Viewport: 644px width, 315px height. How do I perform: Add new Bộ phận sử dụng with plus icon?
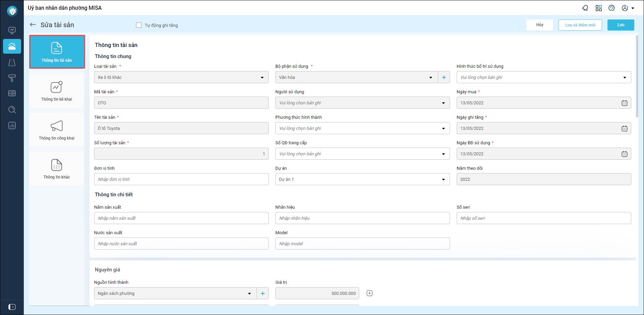[x=444, y=77]
